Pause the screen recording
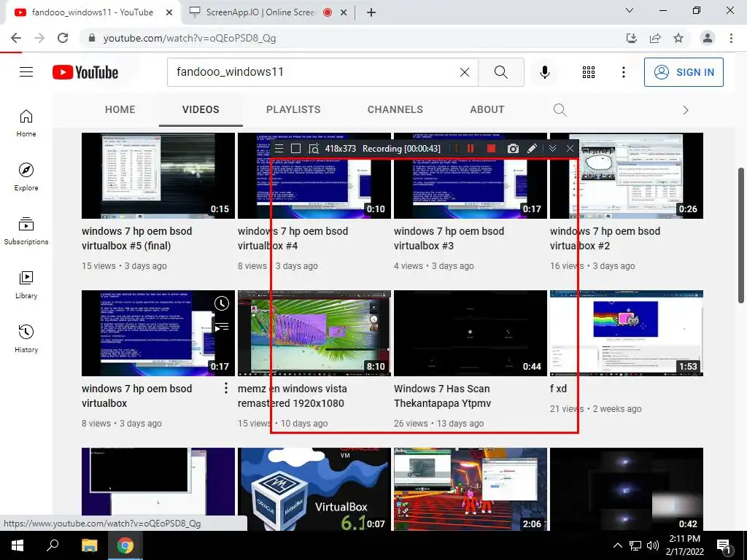 pos(471,149)
